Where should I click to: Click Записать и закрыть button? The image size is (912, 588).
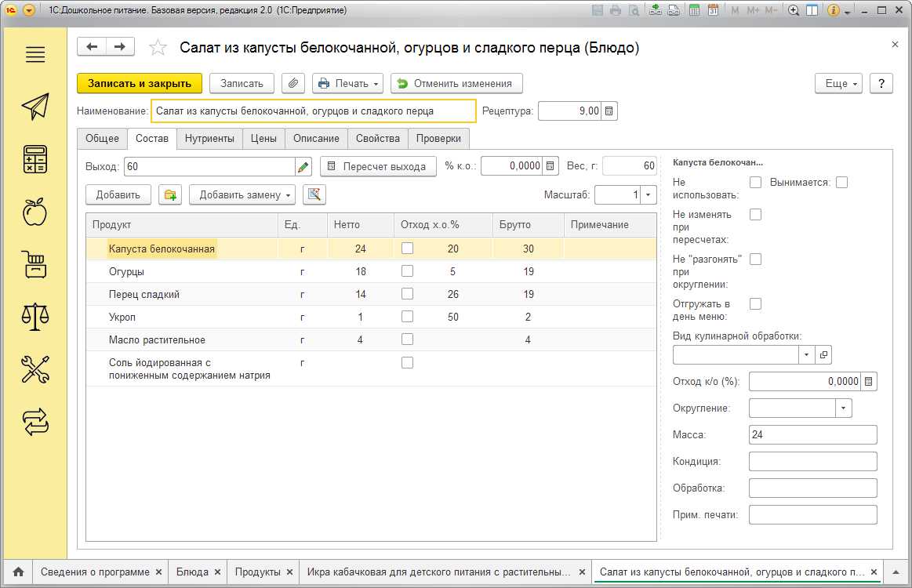(140, 83)
